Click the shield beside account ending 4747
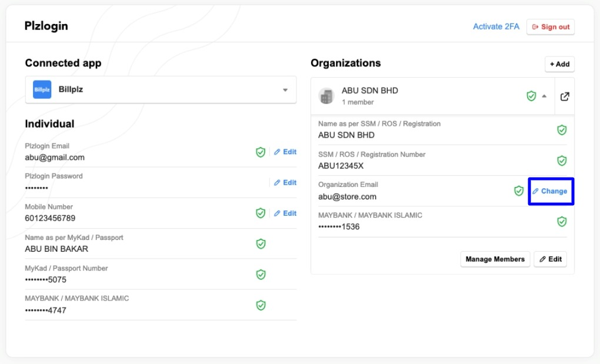 pos(261,305)
